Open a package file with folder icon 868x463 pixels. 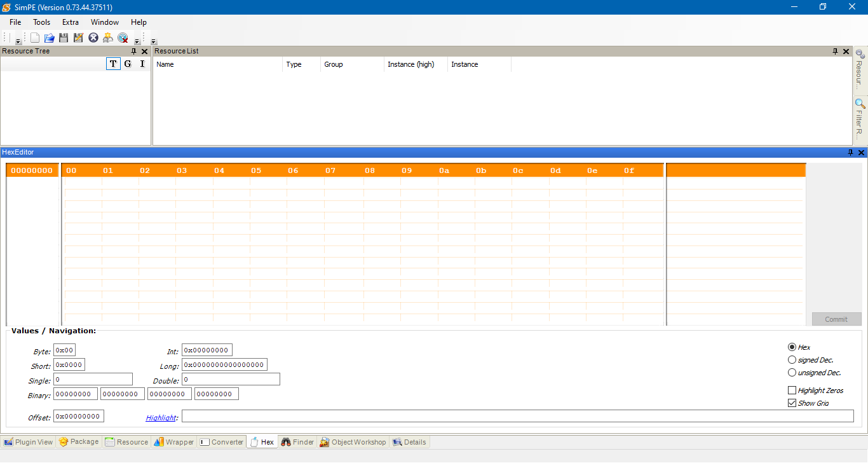click(49, 38)
